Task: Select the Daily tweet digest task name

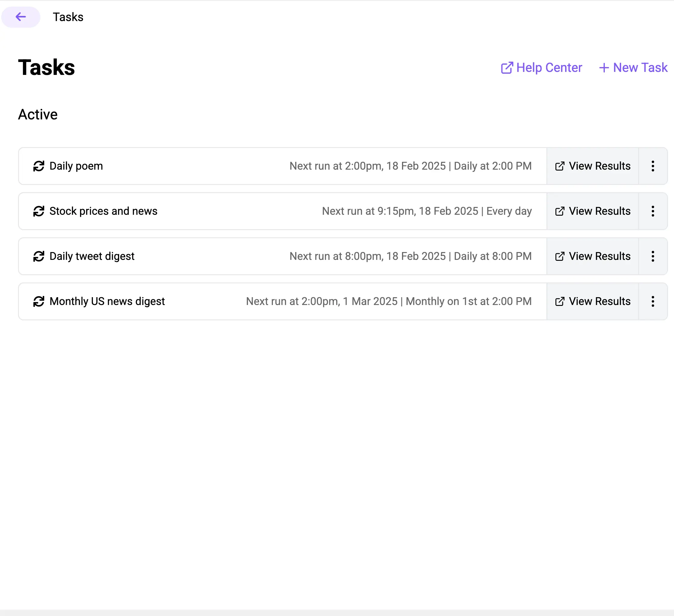Action: (x=92, y=256)
